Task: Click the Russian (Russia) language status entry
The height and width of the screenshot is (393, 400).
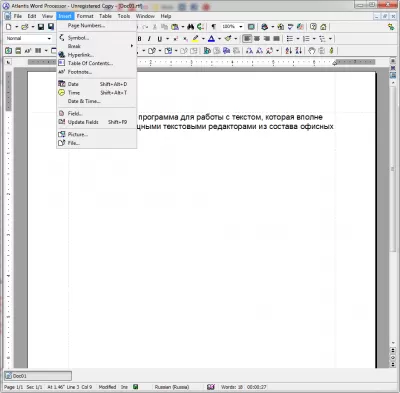Action: click(x=172, y=387)
